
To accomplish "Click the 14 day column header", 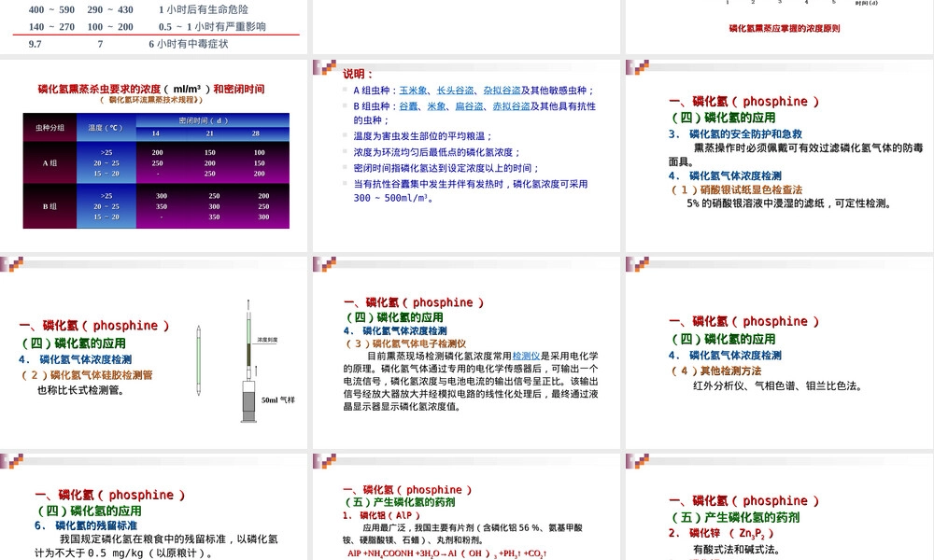I will click(155, 133).
